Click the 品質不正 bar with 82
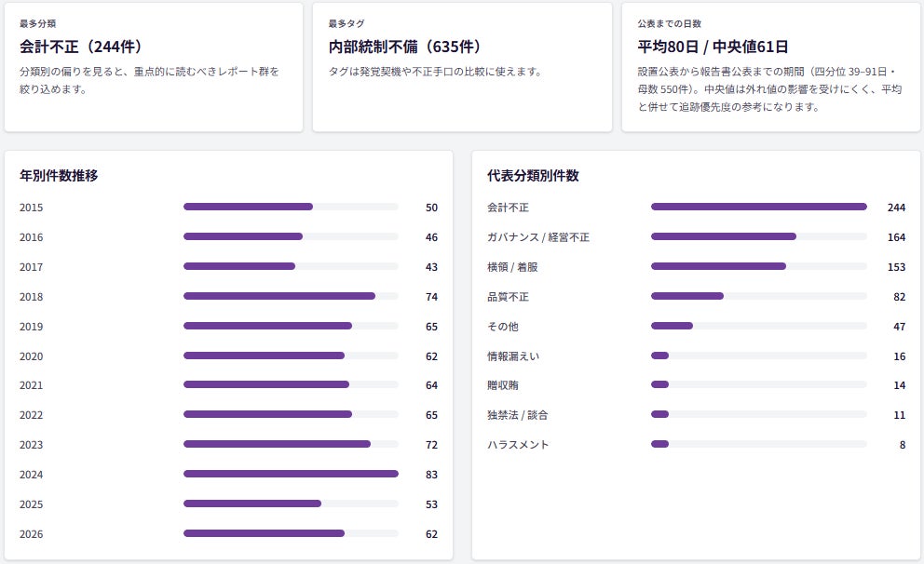The image size is (924, 564). pos(758,296)
